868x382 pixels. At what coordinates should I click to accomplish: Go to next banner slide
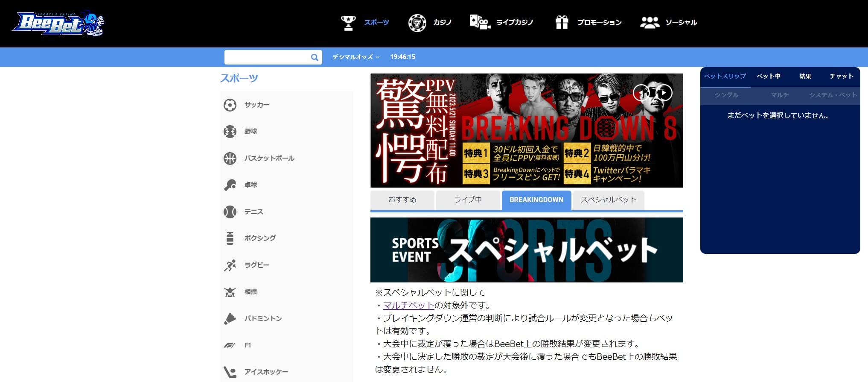coord(664,93)
